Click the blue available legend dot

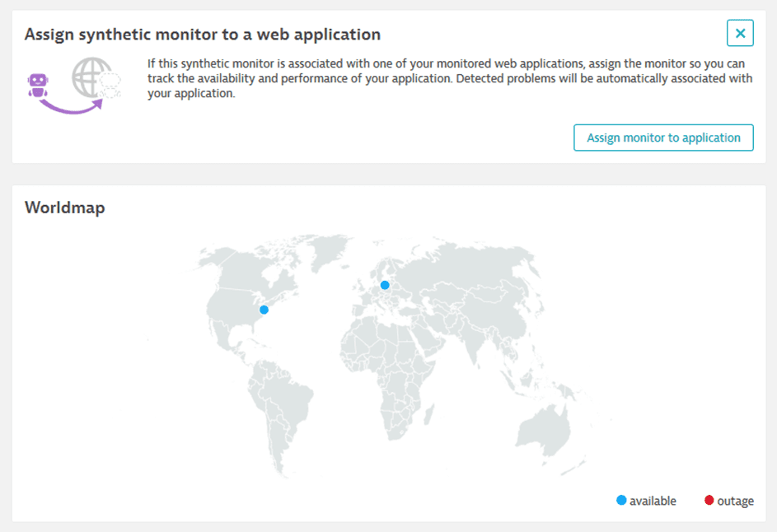[621, 501]
